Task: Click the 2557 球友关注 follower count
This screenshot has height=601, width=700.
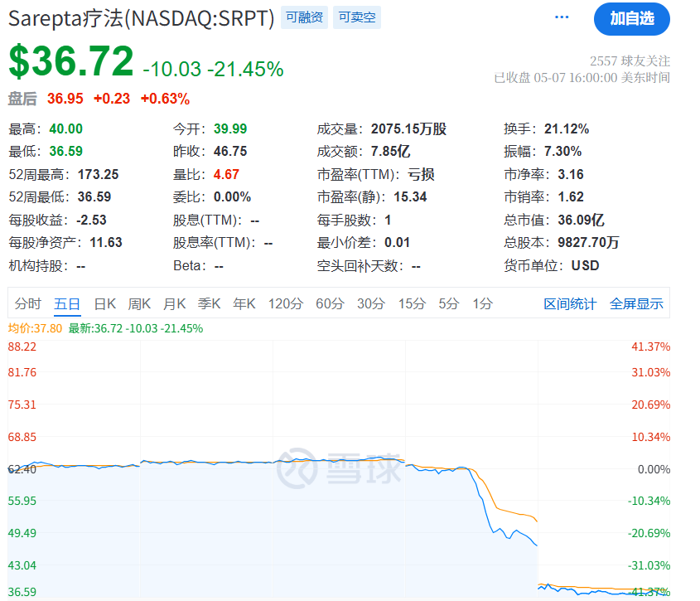Action: [x=630, y=61]
